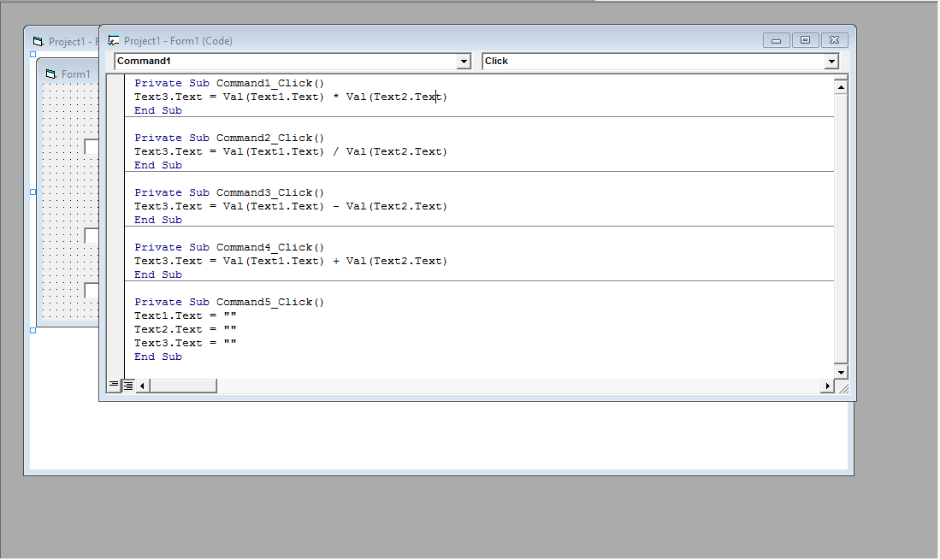The image size is (940, 560).
Task: Click the horizontal scrollbar left arrow
Action: pos(142,386)
